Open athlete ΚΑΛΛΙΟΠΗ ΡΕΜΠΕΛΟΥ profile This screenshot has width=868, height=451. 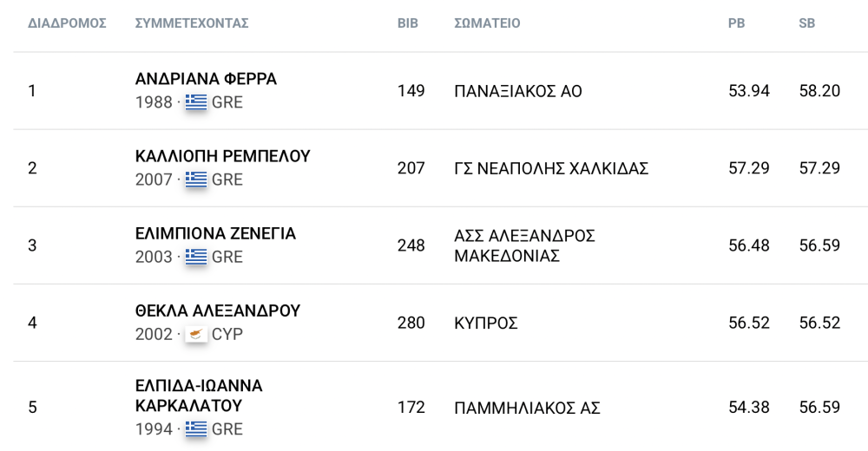222,157
